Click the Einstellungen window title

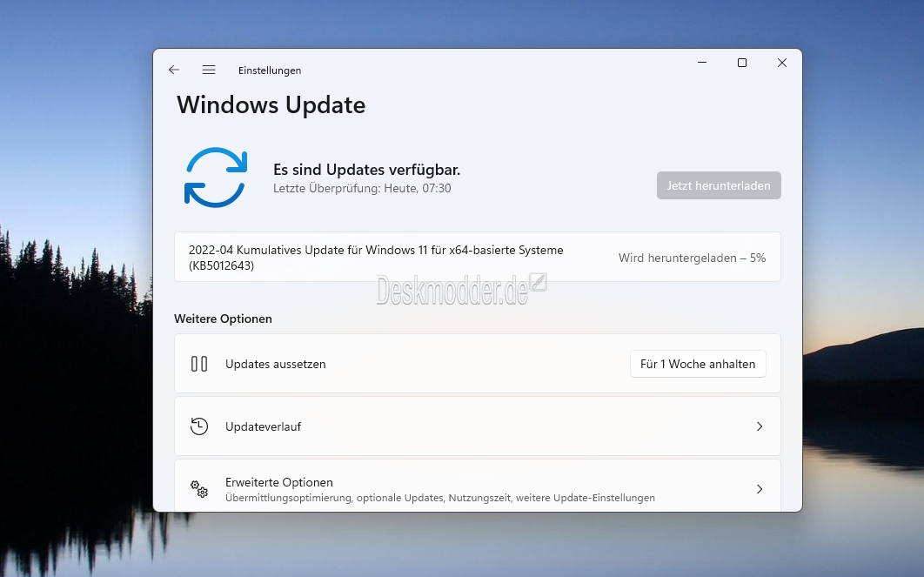[x=270, y=70]
